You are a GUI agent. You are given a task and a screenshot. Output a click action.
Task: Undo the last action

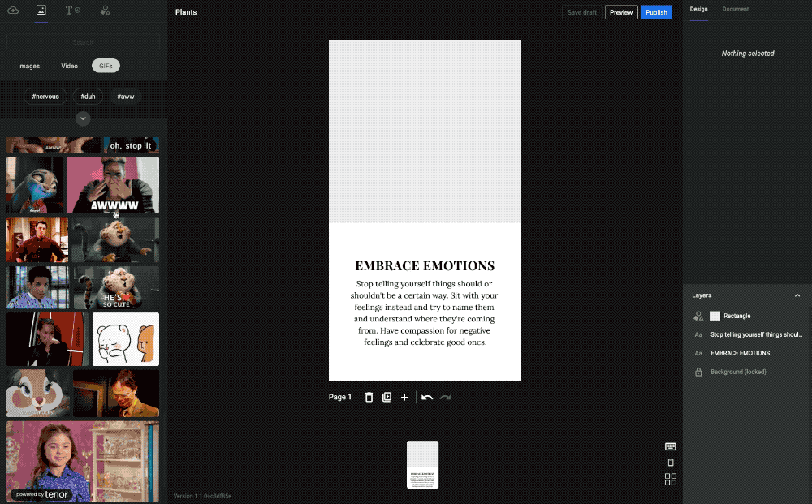427,397
